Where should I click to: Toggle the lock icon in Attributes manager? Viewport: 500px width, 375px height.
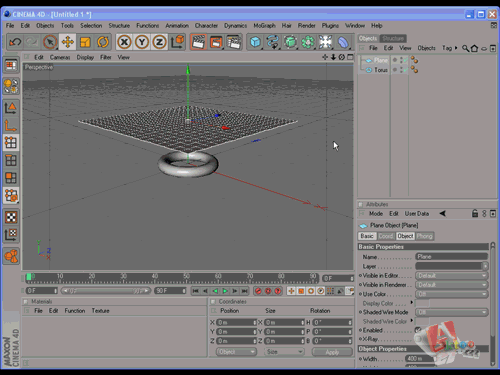475,214
